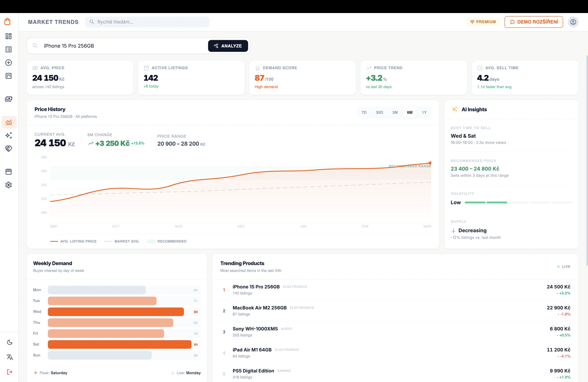
Task: Click the Peak up-arrow icon under Weekly Demand
Action: pyautogui.click(x=36, y=373)
